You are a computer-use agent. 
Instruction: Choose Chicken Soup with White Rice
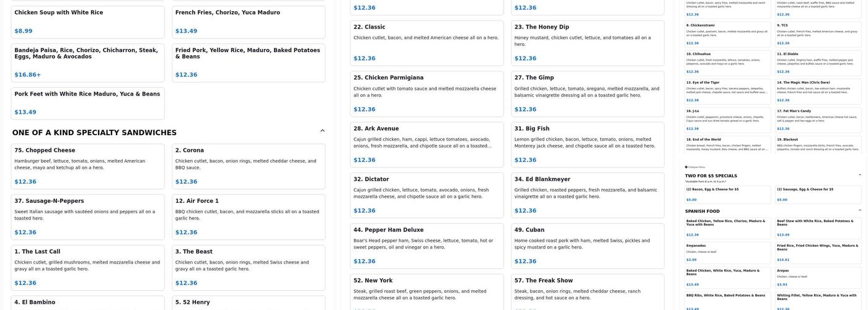pyautogui.click(x=87, y=22)
